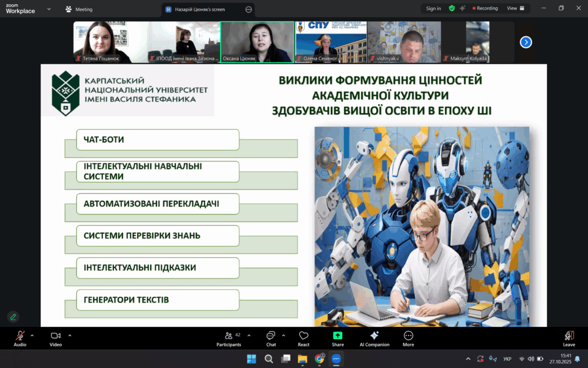Screen dimensions: 588x368
Task: Open screen share options ellipsis in title bar
Action: point(249,9)
